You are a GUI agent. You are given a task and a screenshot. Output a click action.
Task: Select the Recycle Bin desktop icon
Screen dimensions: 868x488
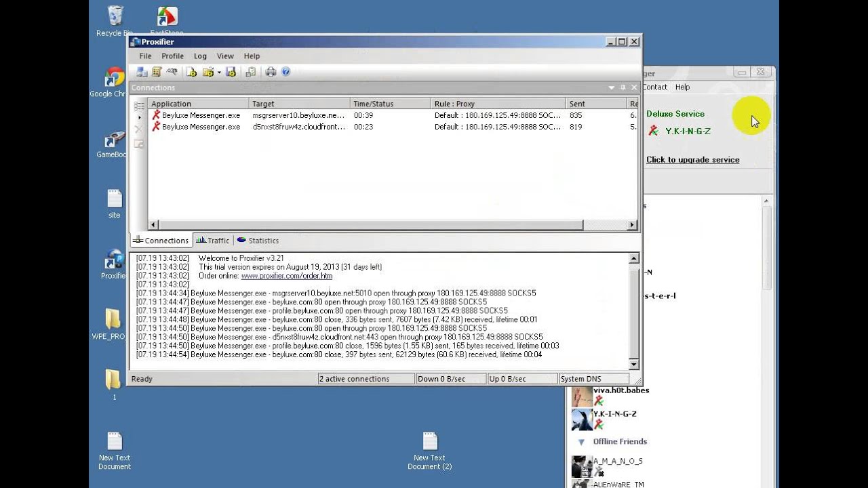[x=115, y=22]
